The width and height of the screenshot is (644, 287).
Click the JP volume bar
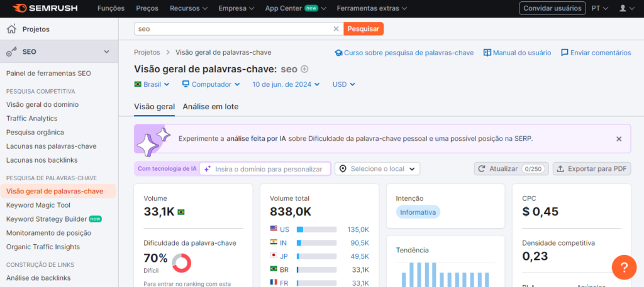(x=317, y=256)
